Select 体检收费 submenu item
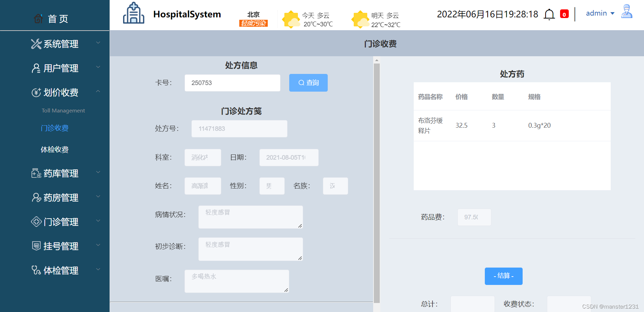This screenshot has width=644, height=312. pos(54,150)
